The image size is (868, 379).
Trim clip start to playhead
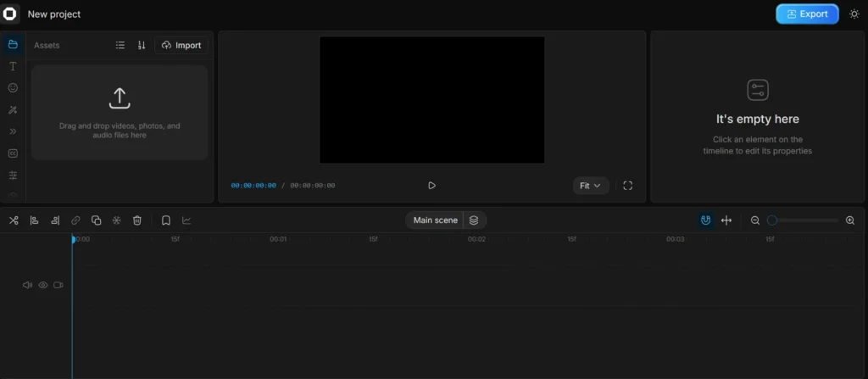[34, 220]
